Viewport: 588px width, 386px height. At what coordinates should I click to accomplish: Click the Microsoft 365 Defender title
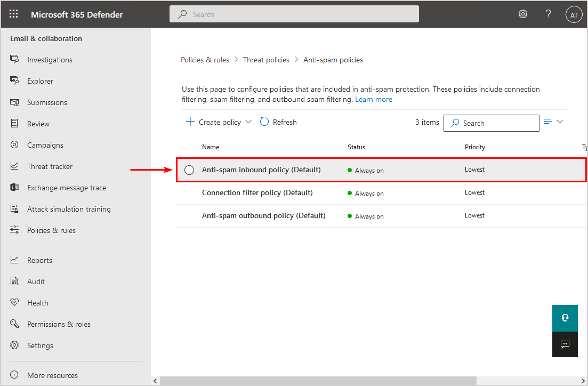(x=77, y=14)
